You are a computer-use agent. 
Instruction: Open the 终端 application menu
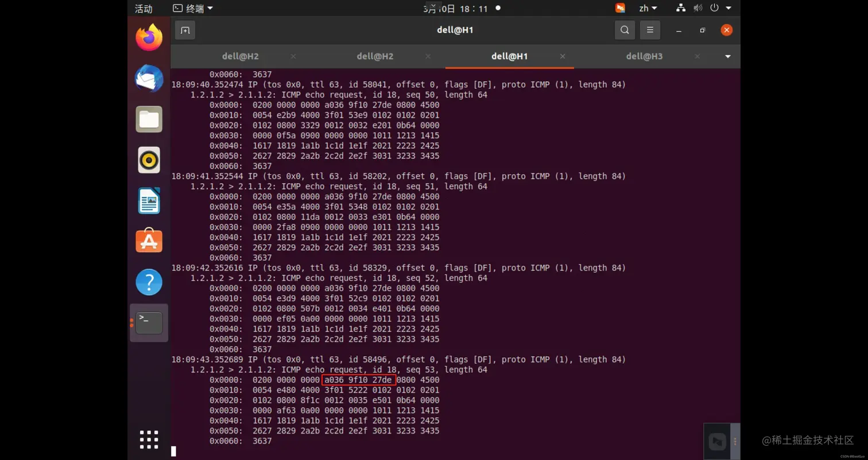click(x=193, y=8)
